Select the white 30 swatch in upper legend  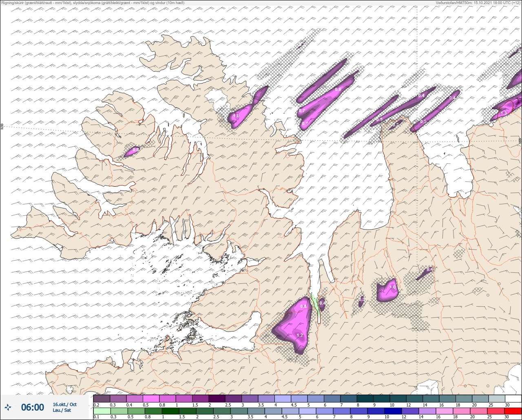[513, 398]
